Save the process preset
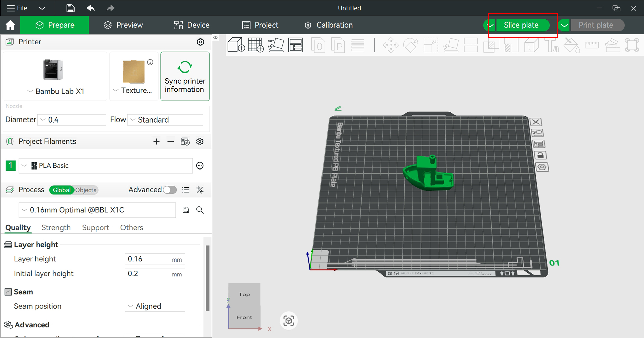 186,210
